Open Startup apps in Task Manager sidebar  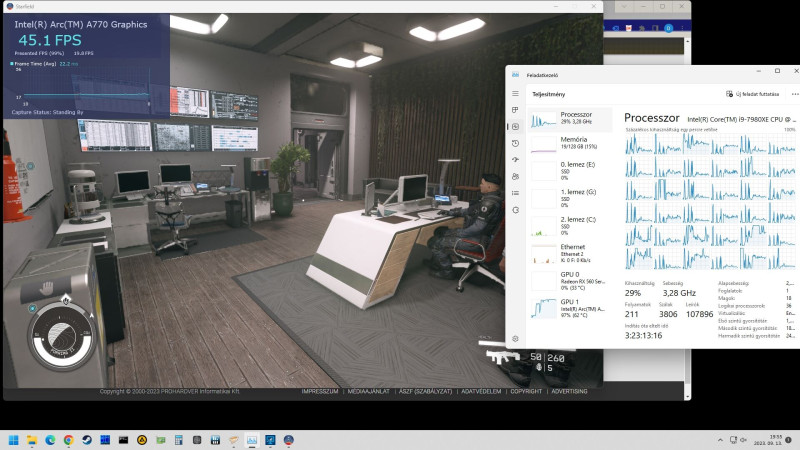[515, 160]
